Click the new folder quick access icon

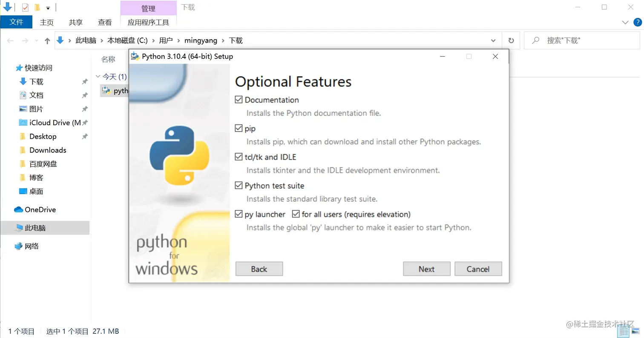[37, 8]
